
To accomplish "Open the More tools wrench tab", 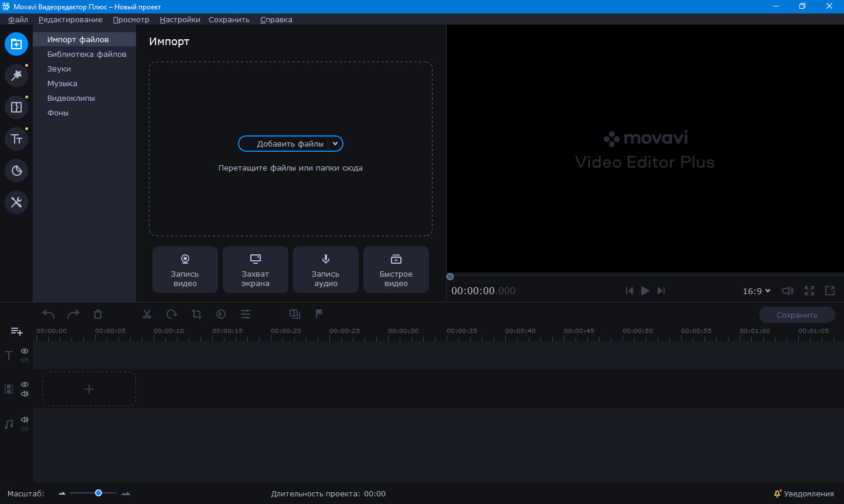I will click(16, 202).
